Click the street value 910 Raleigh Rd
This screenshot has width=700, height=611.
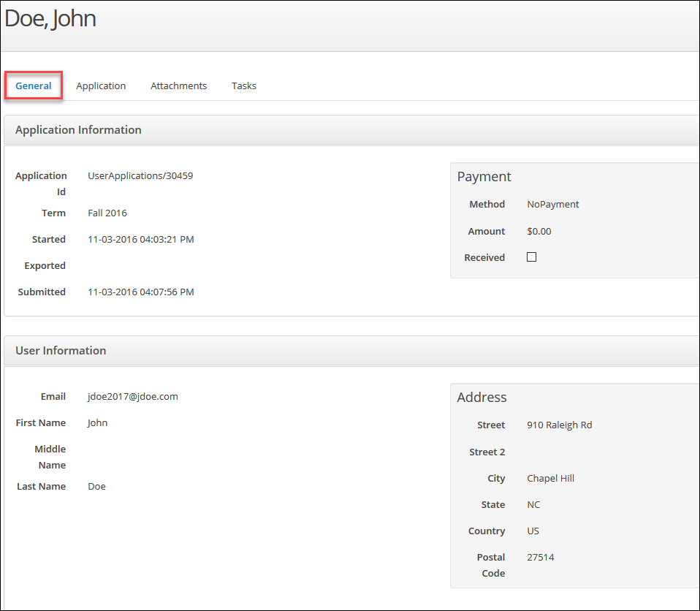tap(559, 425)
